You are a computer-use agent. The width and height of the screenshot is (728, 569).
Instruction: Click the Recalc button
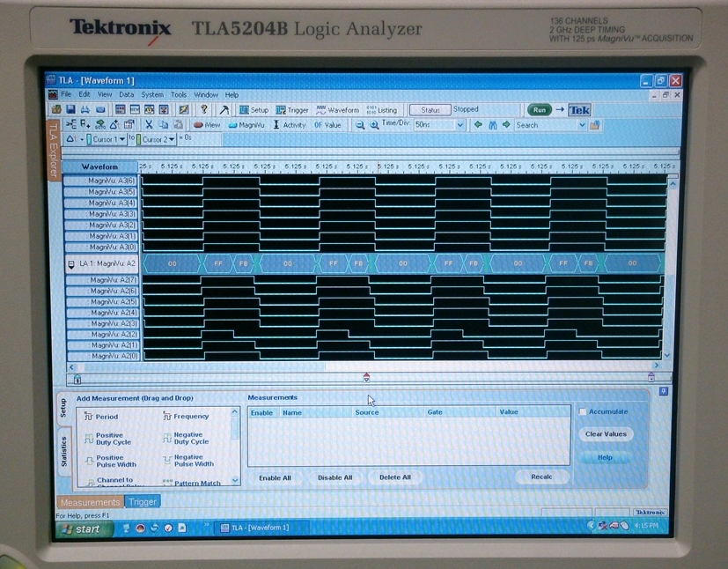[541, 477]
